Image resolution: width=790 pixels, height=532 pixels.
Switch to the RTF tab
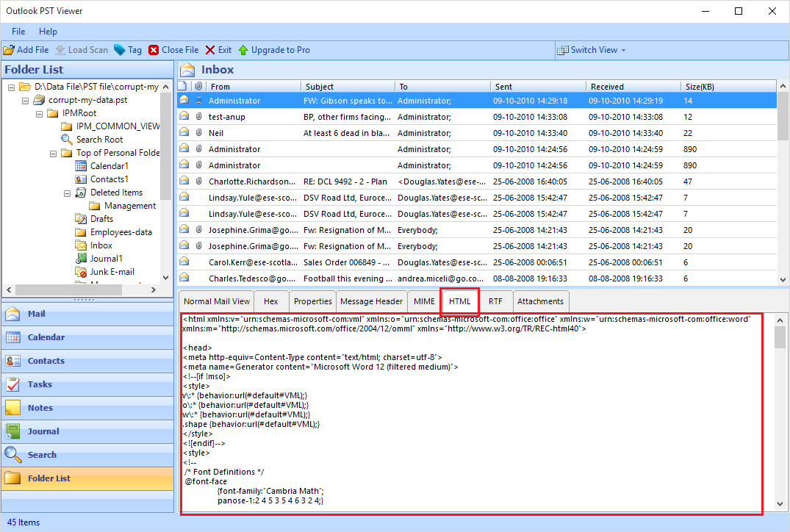[x=495, y=301]
